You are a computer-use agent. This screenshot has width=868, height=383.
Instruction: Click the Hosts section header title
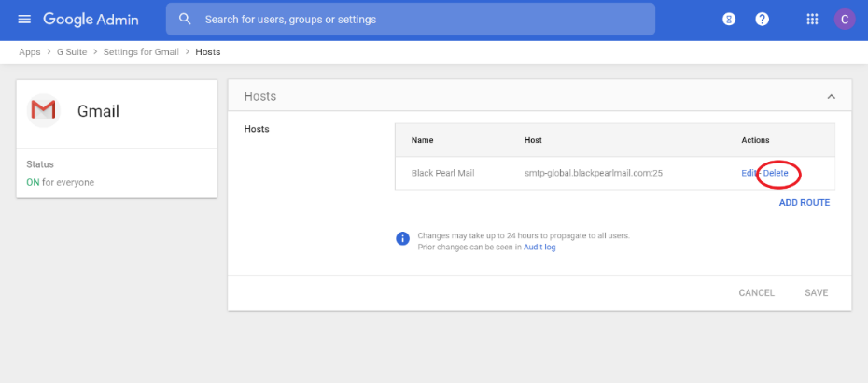[260, 96]
